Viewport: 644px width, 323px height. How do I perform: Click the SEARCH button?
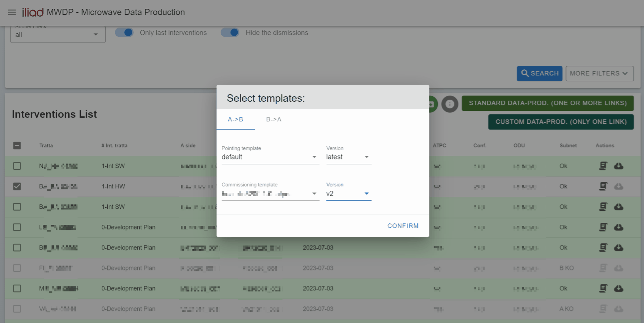coord(539,73)
